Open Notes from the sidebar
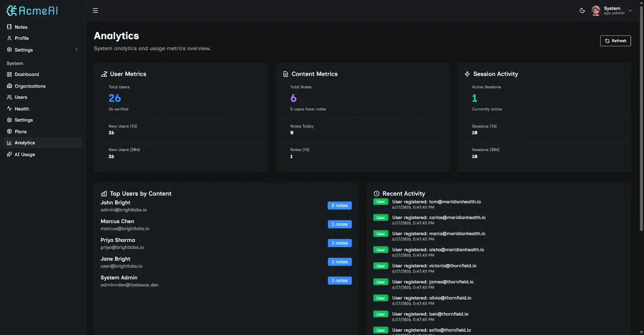The width and height of the screenshot is (644, 335). [43, 27]
